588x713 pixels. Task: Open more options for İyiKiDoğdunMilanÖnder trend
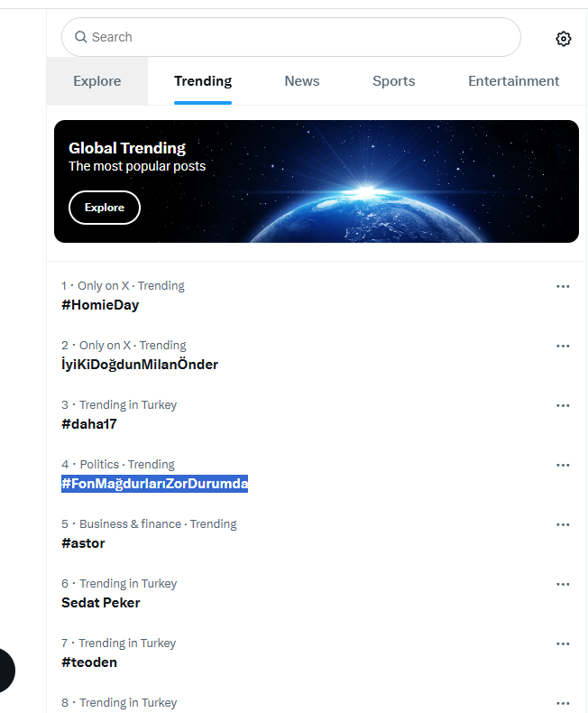click(563, 346)
